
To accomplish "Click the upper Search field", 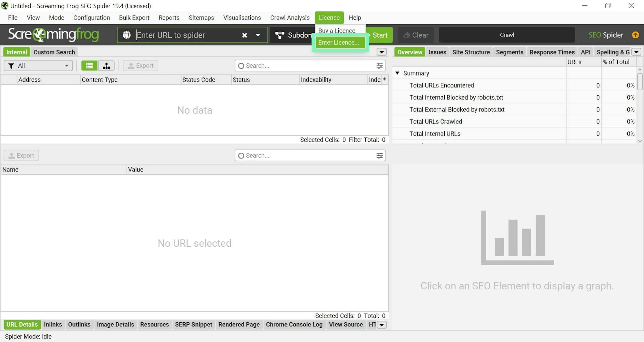I will 310,66.
